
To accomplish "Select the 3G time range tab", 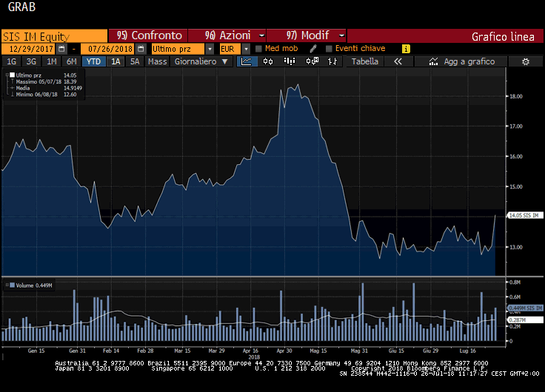I will pos(31,61).
